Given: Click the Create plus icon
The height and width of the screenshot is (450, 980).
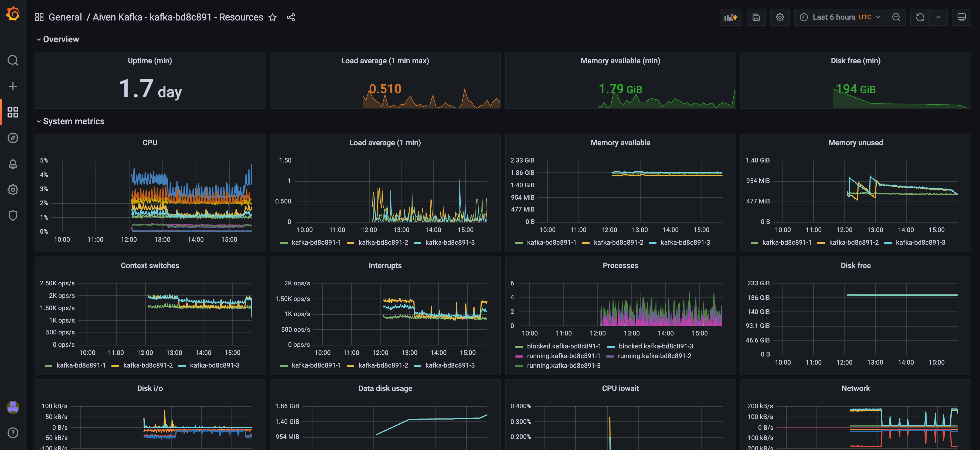Looking at the screenshot, I should (13, 86).
